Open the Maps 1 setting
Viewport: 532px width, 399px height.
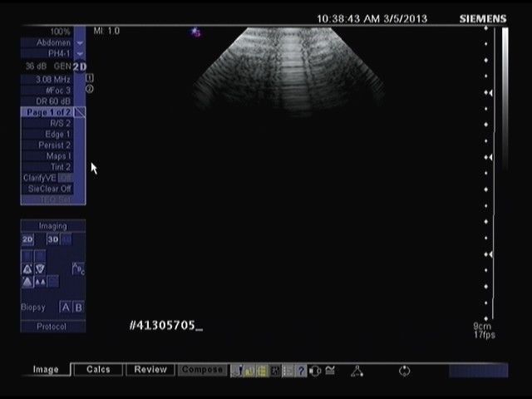coord(47,155)
